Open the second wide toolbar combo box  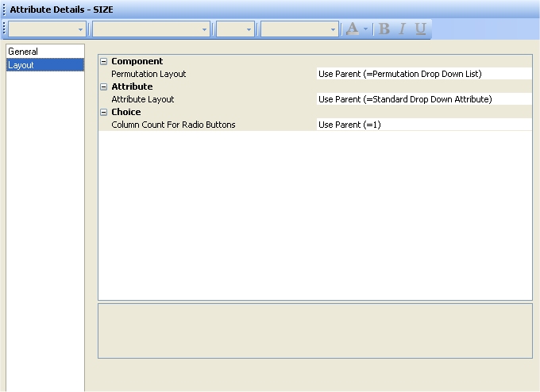click(204, 29)
